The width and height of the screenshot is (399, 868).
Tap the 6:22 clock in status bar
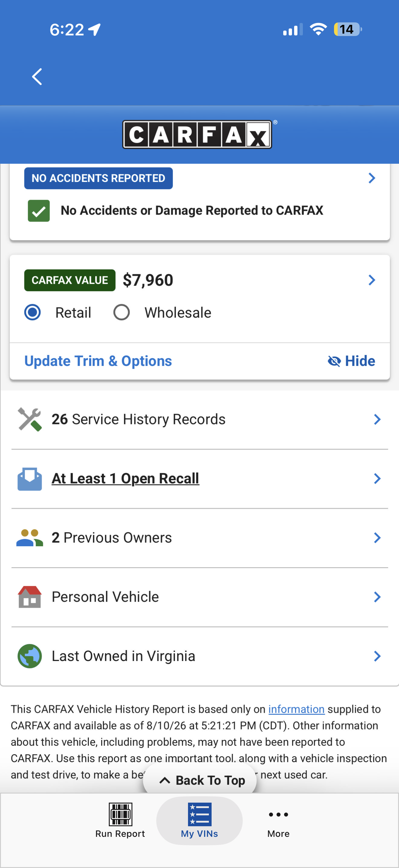pyautogui.click(x=66, y=30)
